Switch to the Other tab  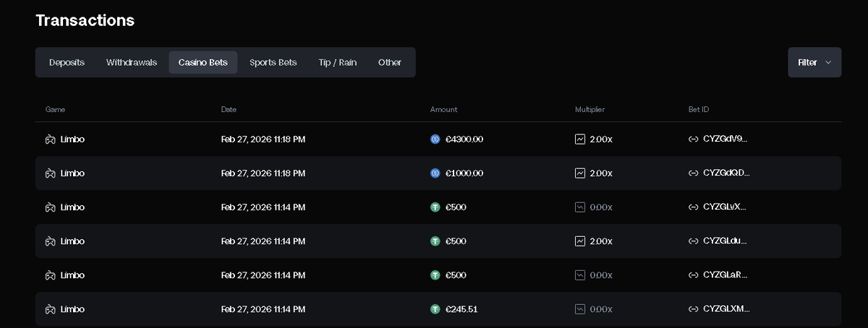(390, 63)
